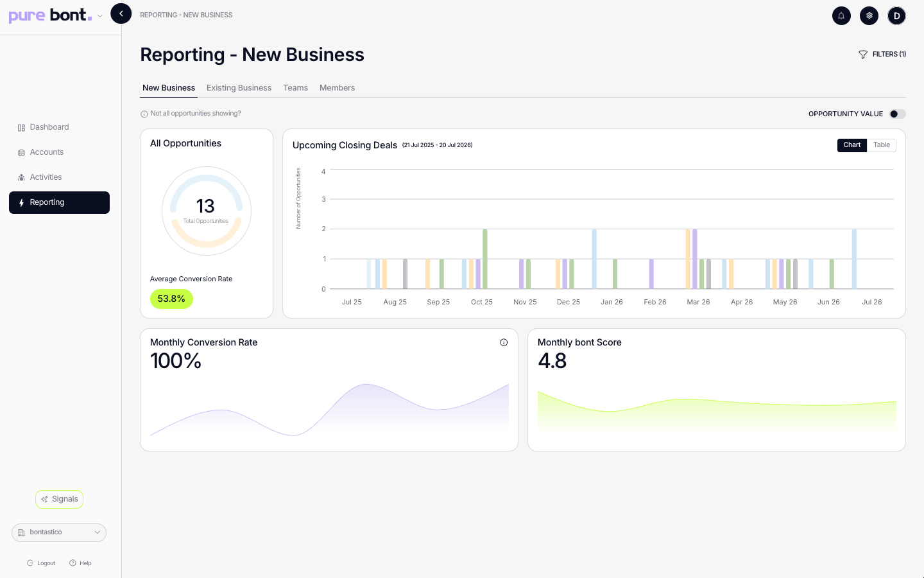Switch to the Existing Business tab
Viewport: 924px width, 578px height.
tap(239, 88)
